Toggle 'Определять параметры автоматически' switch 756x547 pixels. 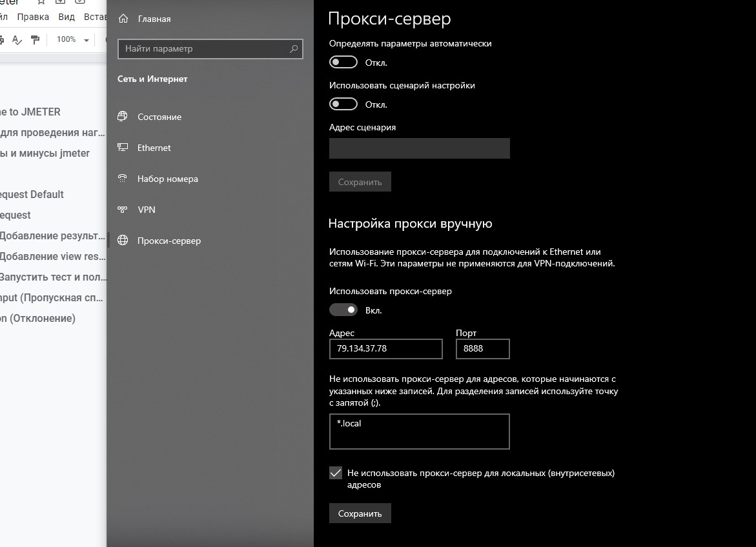pos(343,62)
